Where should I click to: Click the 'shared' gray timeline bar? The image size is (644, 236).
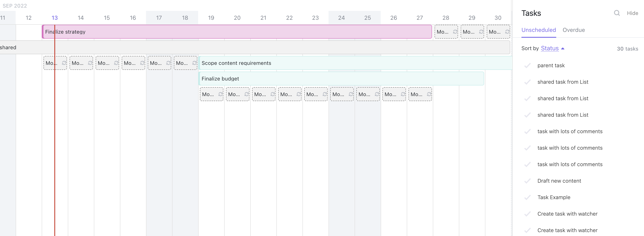tap(255, 48)
